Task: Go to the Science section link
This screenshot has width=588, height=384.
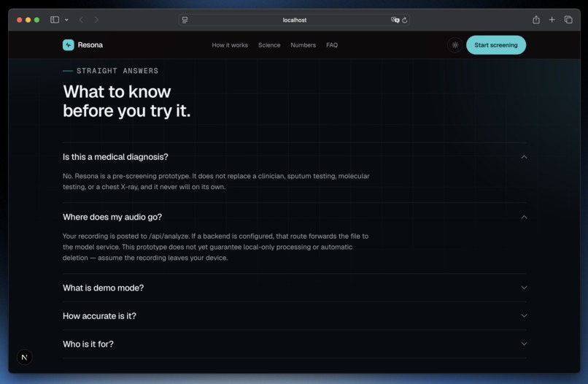Action: 269,45
